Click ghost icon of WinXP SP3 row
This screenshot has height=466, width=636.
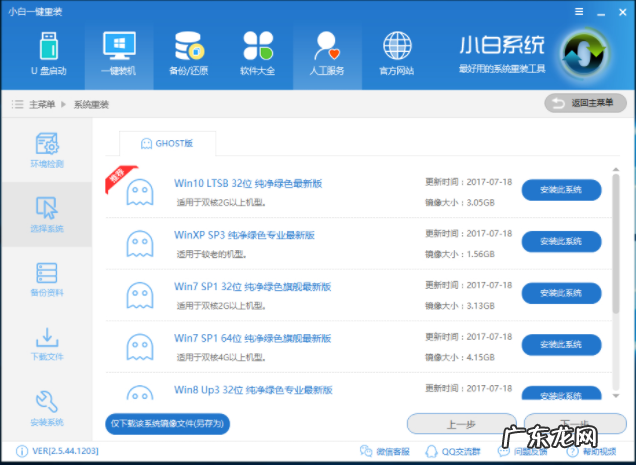click(x=140, y=244)
